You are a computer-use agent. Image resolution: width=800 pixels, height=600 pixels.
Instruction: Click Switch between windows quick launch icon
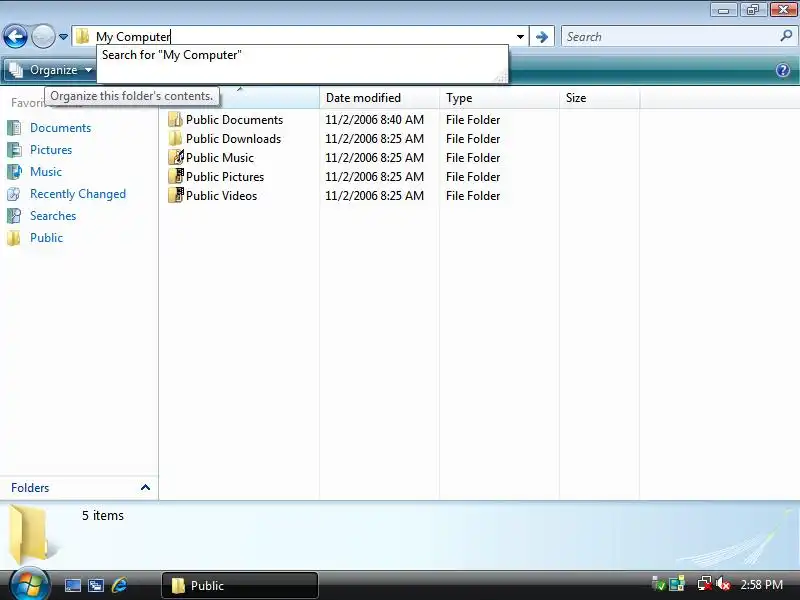pos(96,585)
